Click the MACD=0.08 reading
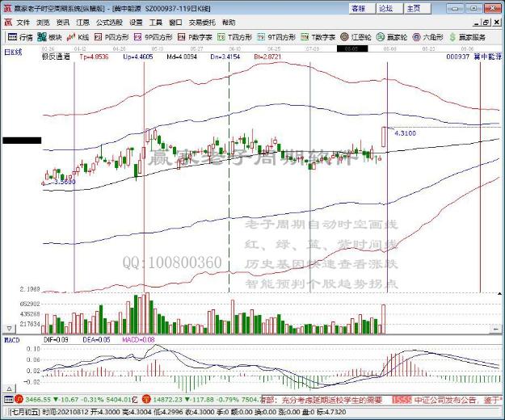The image size is (505, 420). [x=138, y=340]
